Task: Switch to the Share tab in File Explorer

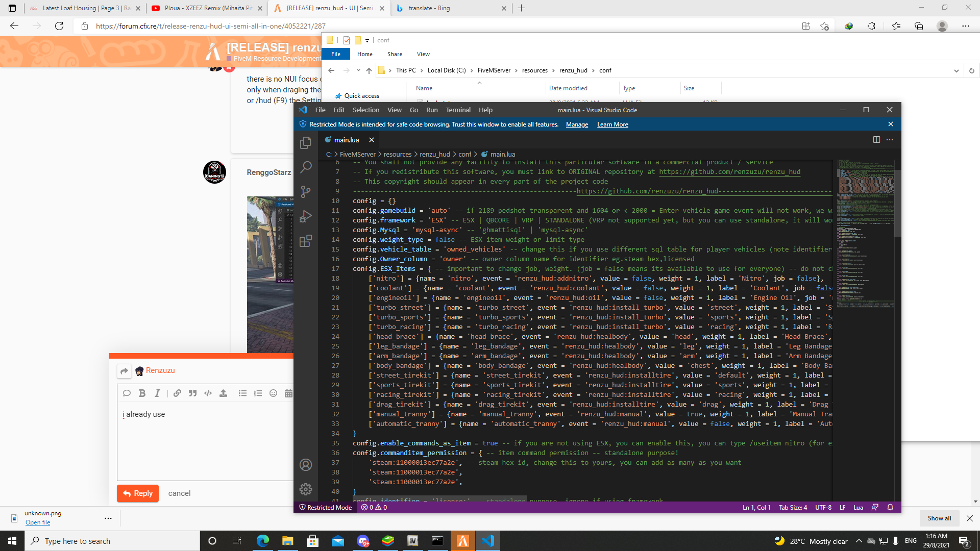Action: [395, 54]
